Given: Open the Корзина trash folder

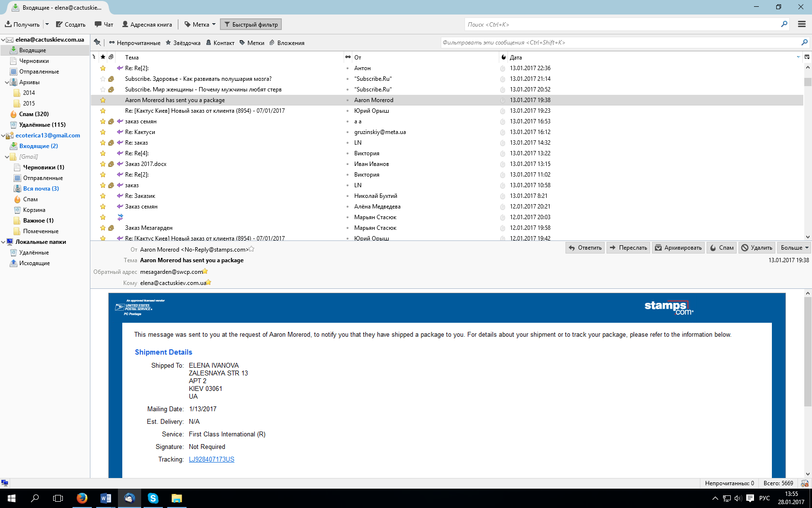Looking at the screenshot, I should [x=34, y=210].
